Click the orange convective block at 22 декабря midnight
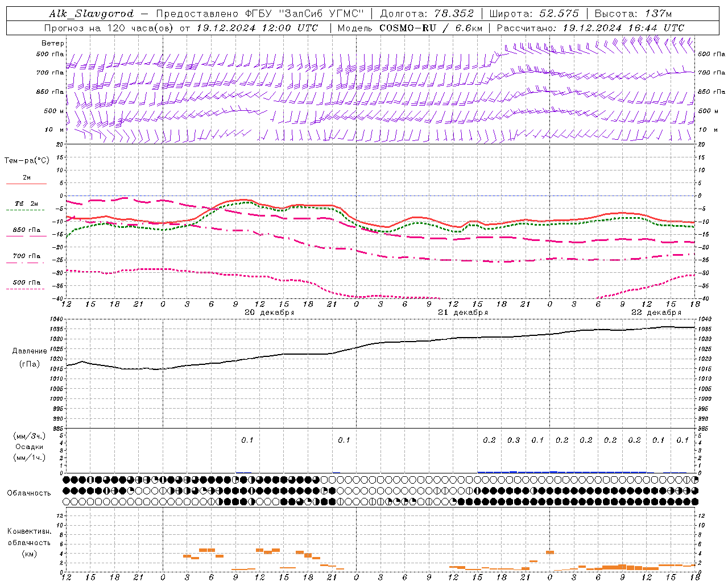Viewport: 728px width, 582px height. click(x=549, y=552)
